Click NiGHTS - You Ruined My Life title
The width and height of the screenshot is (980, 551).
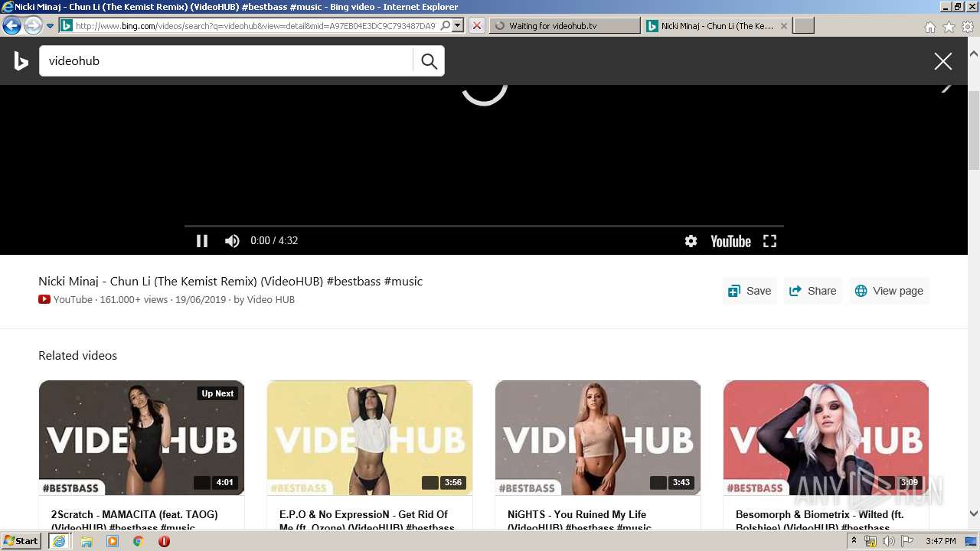580,520
